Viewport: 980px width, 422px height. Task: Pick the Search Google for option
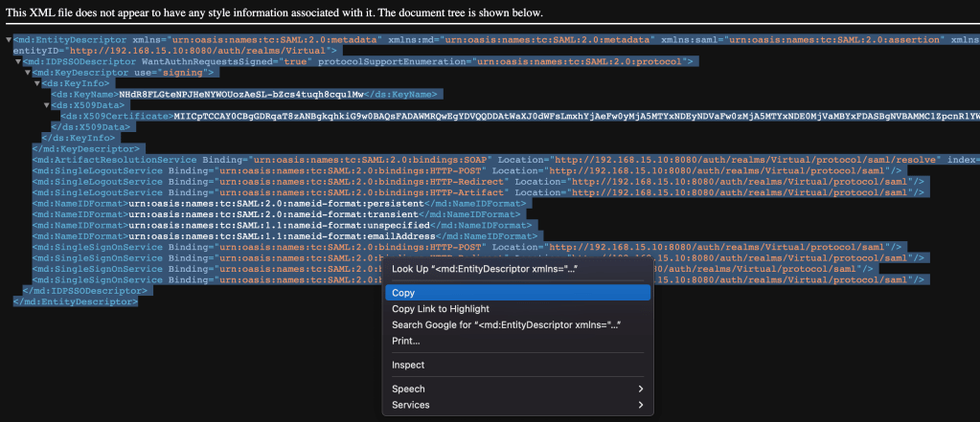507,325
